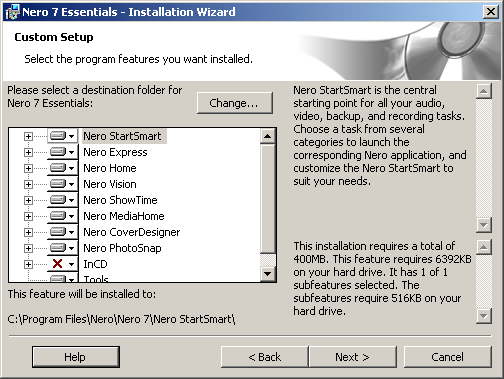Click description panel scroll down arrow
The height and width of the screenshot is (379, 504).
[484, 225]
